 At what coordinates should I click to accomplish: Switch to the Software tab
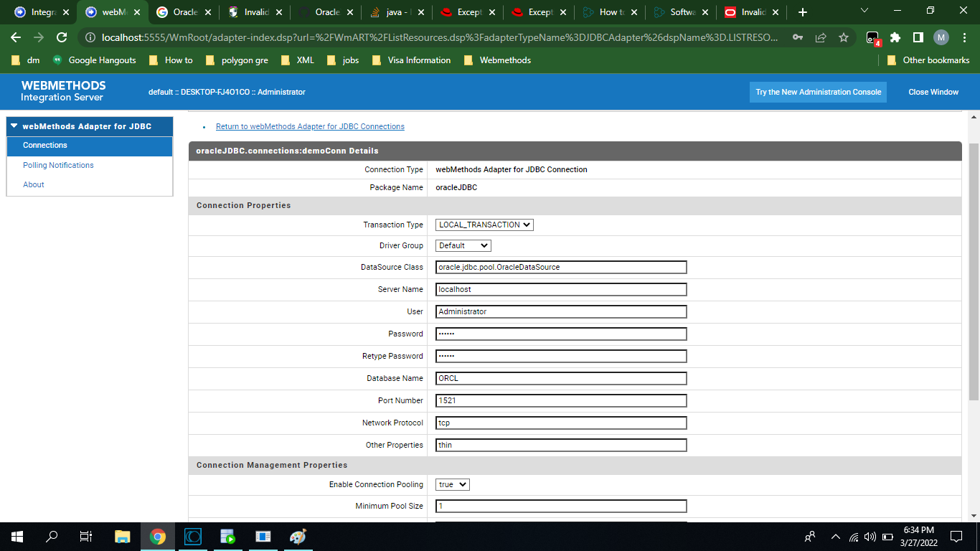[681, 12]
